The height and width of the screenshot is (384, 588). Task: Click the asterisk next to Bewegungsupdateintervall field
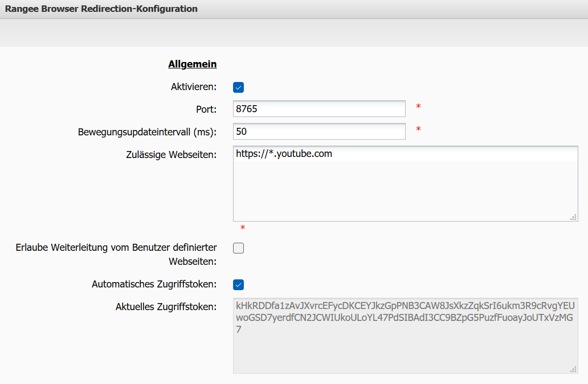[x=418, y=129]
